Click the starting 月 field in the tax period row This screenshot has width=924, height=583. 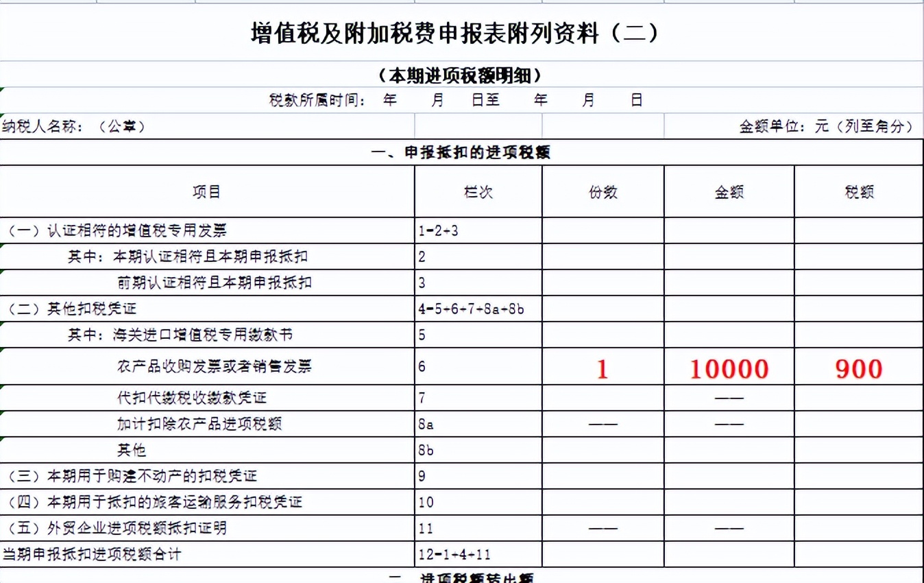coord(437,99)
